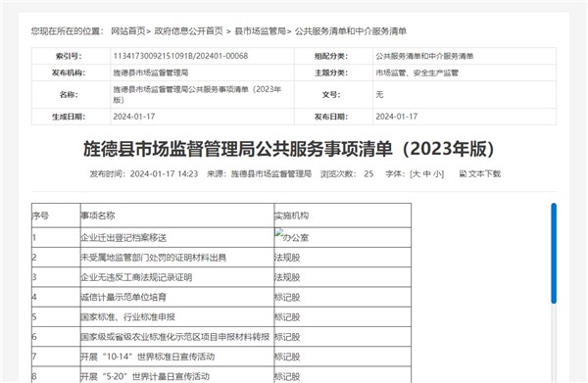Click 旌德县市场监督管理局 in the 发布机构 row
This screenshot has height=383, width=588.
pyautogui.click(x=151, y=72)
